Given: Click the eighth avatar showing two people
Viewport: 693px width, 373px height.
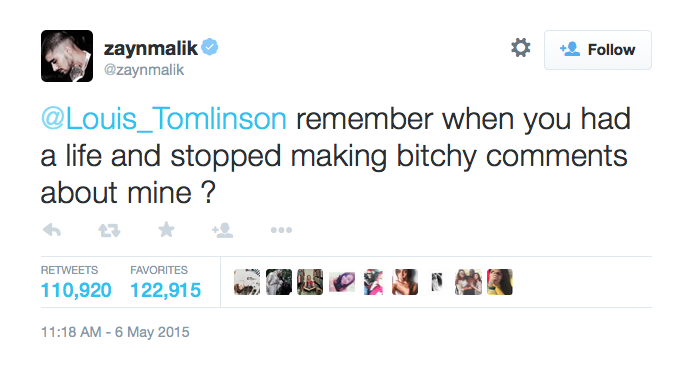Looking at the screenshot, I should [x=468, y=282].
